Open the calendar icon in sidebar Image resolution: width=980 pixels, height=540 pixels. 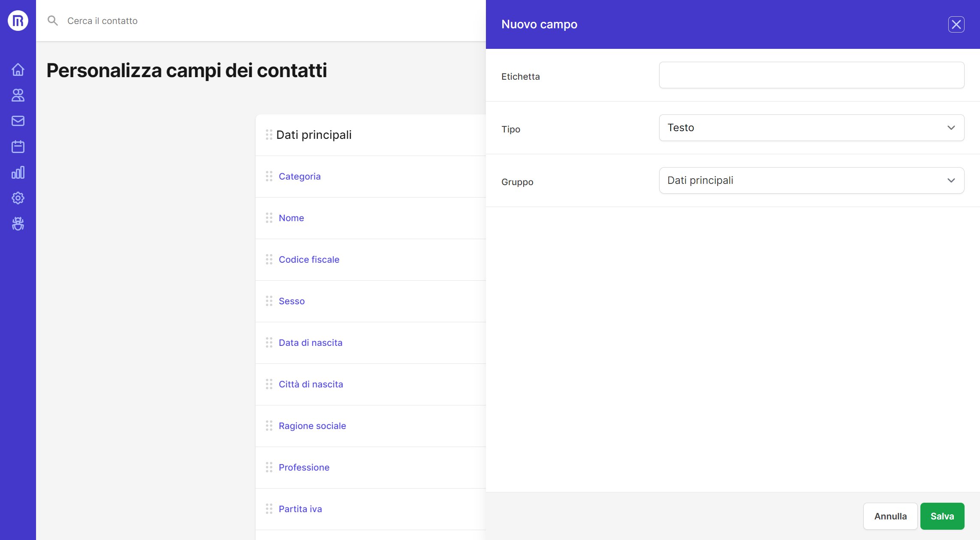click(x=18, y=147)
